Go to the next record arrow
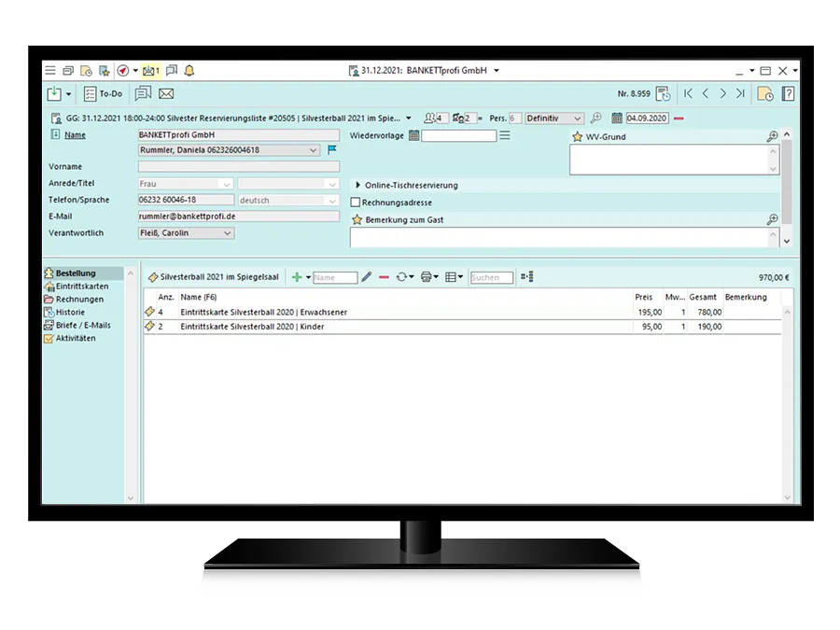840x630 pixels. click(x=722, y=93)
